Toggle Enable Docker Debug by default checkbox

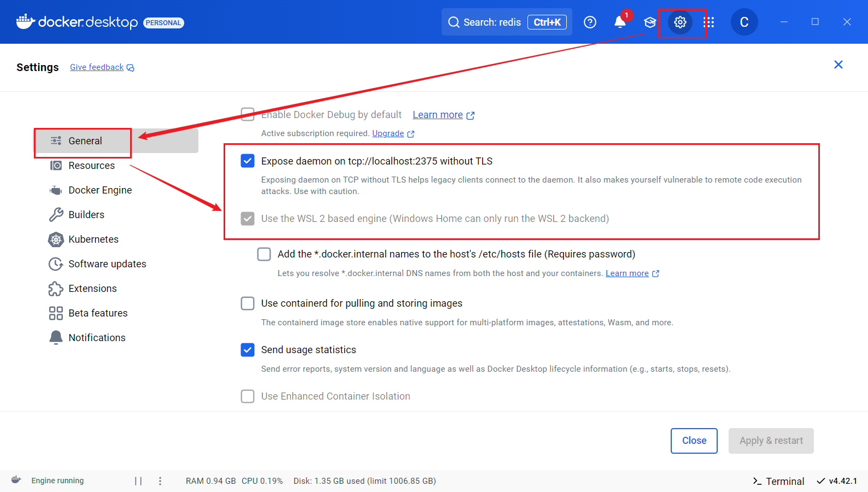point(248,114)
